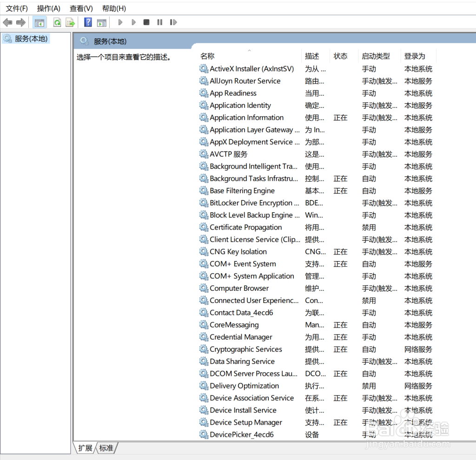Sort by the 启动类型 column header
476x460 pixels.
(x=379, y=56)
